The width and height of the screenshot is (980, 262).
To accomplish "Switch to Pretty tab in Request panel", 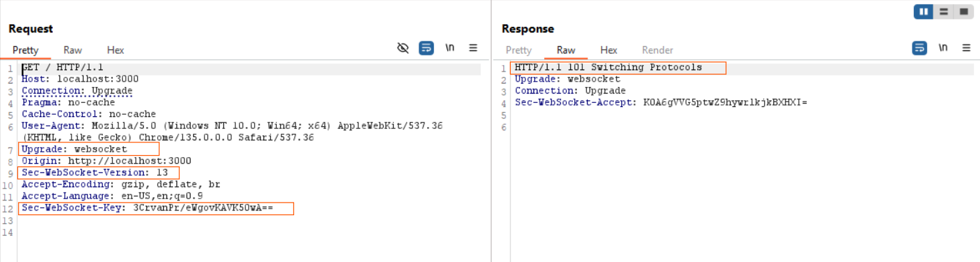I will 25,50.
